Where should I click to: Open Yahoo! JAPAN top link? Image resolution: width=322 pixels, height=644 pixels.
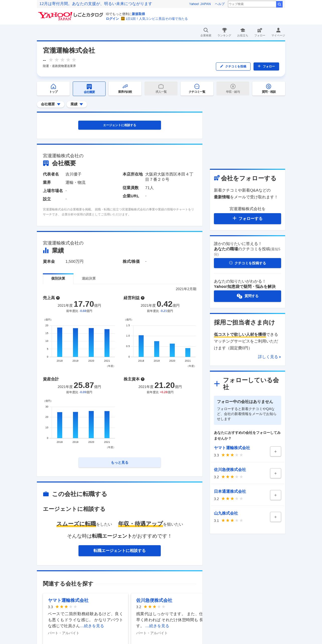coord(200,4)
